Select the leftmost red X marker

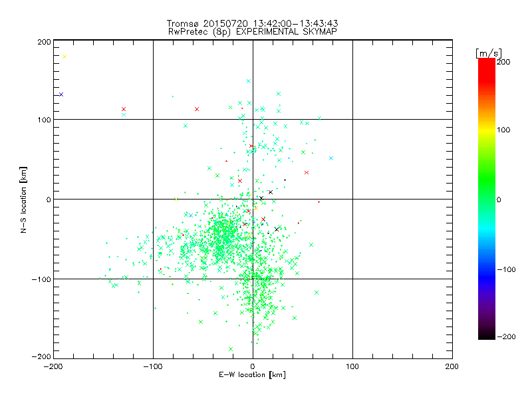click(124, 109)
